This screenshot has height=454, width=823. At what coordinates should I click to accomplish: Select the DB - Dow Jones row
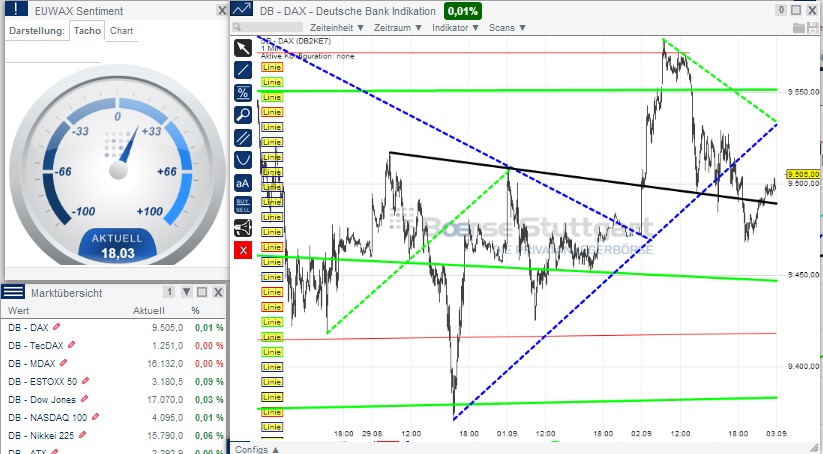tap(115, 399)
